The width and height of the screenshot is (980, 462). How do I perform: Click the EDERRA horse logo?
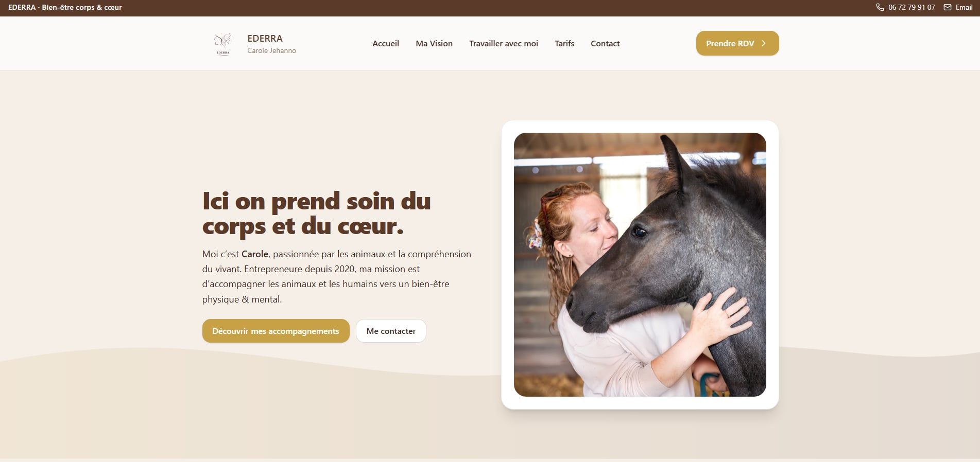(x=222, y=44)
